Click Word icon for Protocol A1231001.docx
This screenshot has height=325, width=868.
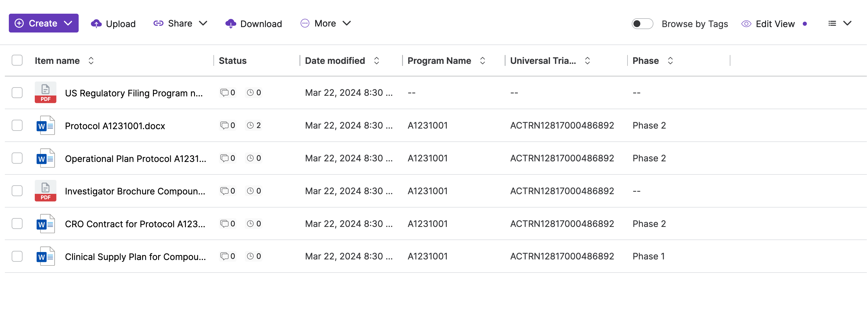[x=46, y=125]
